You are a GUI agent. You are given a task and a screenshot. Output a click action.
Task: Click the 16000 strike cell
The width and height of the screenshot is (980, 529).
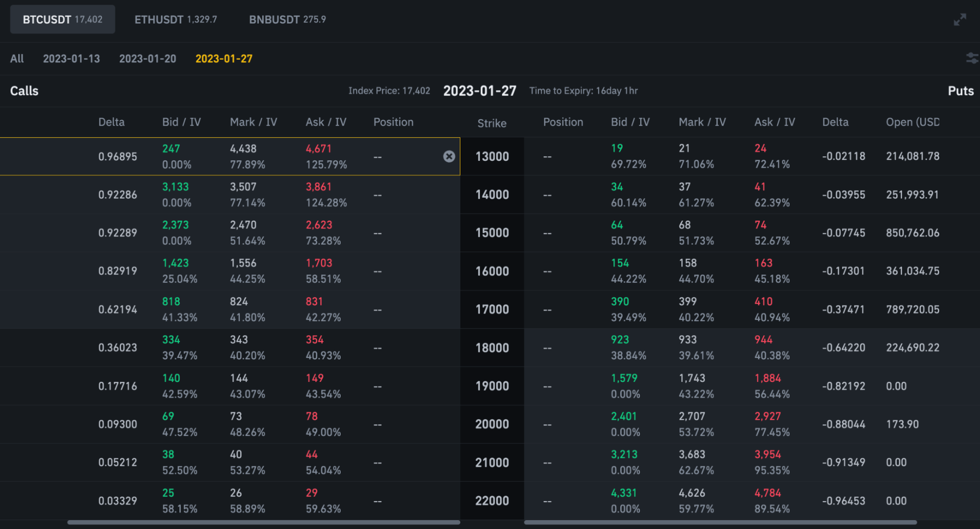[492, 271]
